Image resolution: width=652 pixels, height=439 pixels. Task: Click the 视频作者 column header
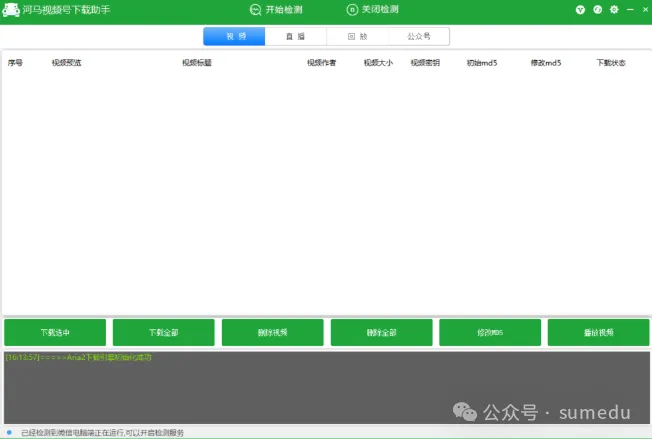tap(321, 63)
